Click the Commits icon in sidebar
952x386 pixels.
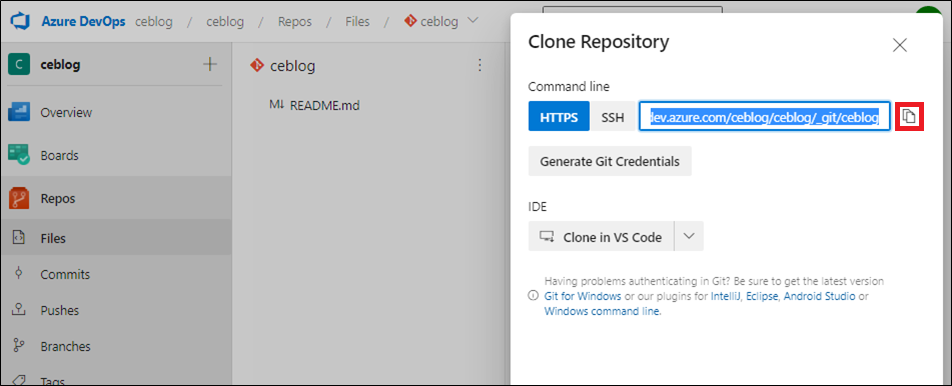18,274
